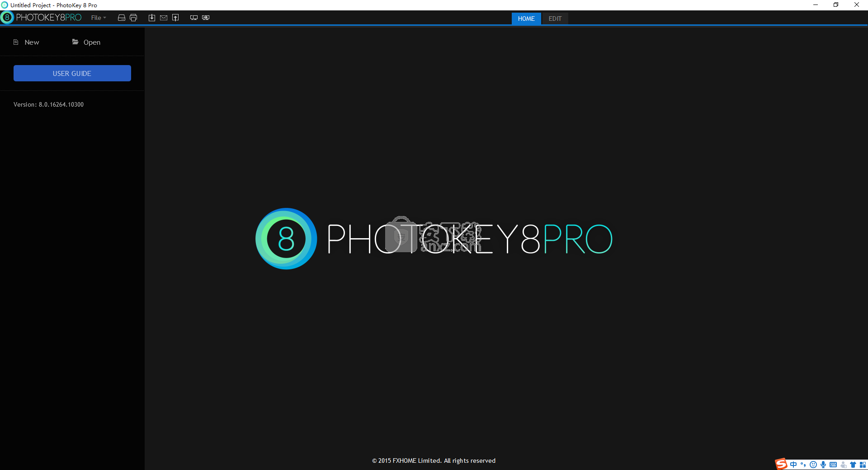Click the version number text
This screenshot has height=470, width=868.
point(48,104)
